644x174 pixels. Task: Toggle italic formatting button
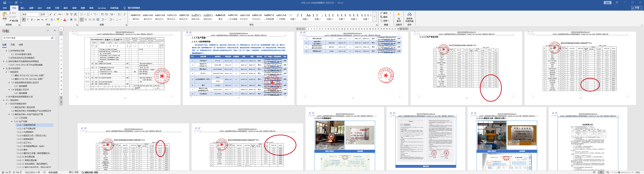27,20
